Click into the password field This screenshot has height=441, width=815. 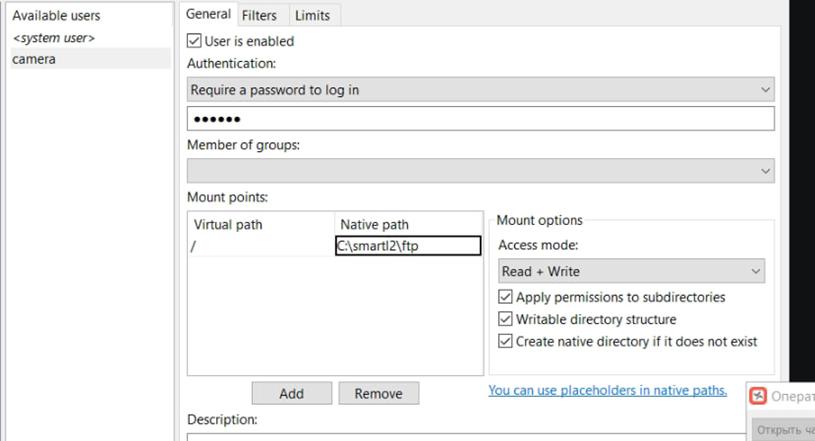pyautogui.click(x=480, y=119)
